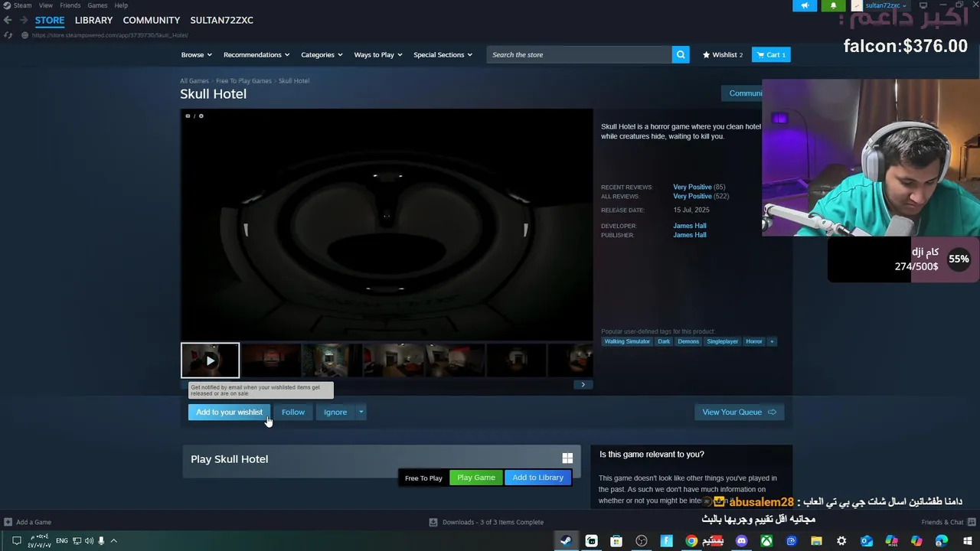The width and height of the screenshot is (980, 551).
Task: Open the SULTAN72ZXC profile tab
Action: click(x=221, y=20)
